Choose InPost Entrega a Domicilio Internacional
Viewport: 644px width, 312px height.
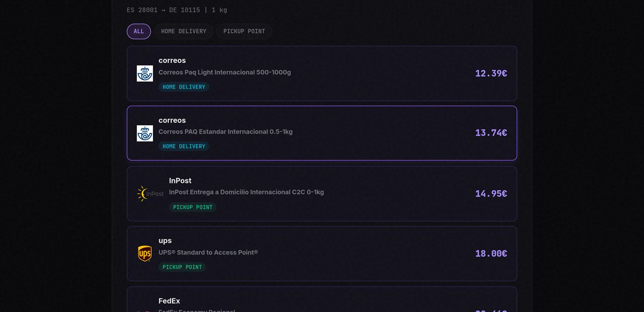[322, 194]
